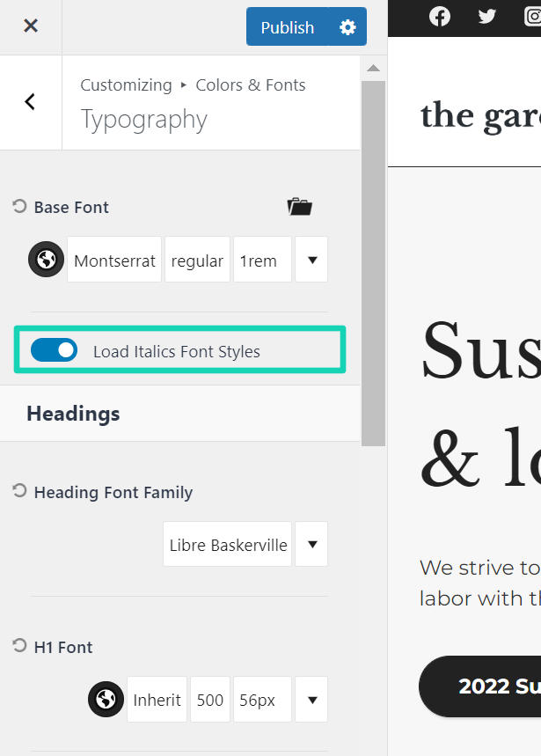Click the Libre Baskerville font field
Viewport: 541px width, 756px height.
pyautogui.click(x=228, y=545)
